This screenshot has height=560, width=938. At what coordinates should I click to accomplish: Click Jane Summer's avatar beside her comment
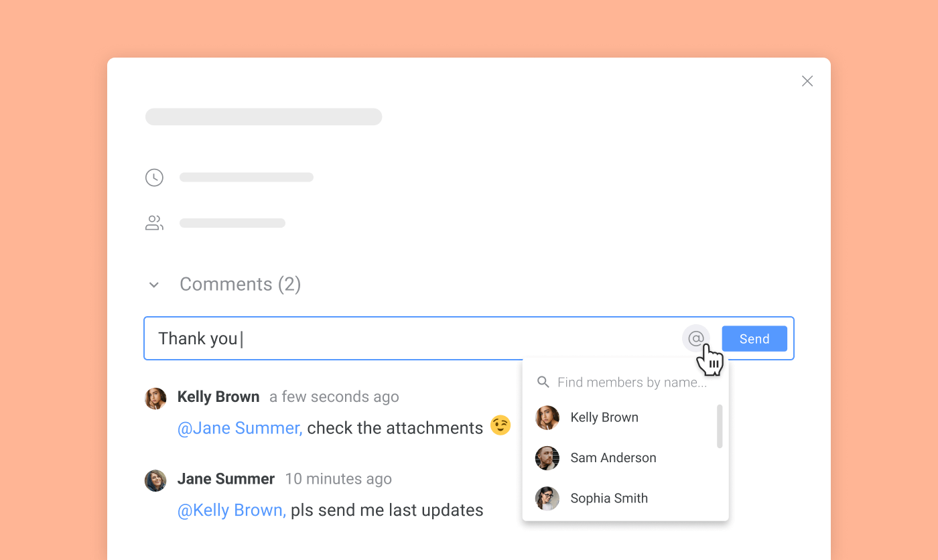(155, 480)
